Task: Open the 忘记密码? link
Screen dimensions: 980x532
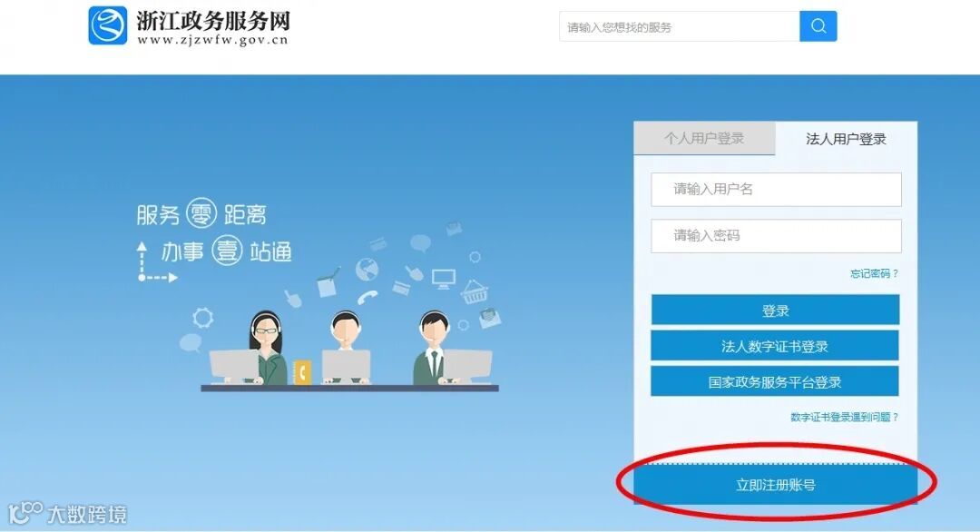Action: point(874,274)
